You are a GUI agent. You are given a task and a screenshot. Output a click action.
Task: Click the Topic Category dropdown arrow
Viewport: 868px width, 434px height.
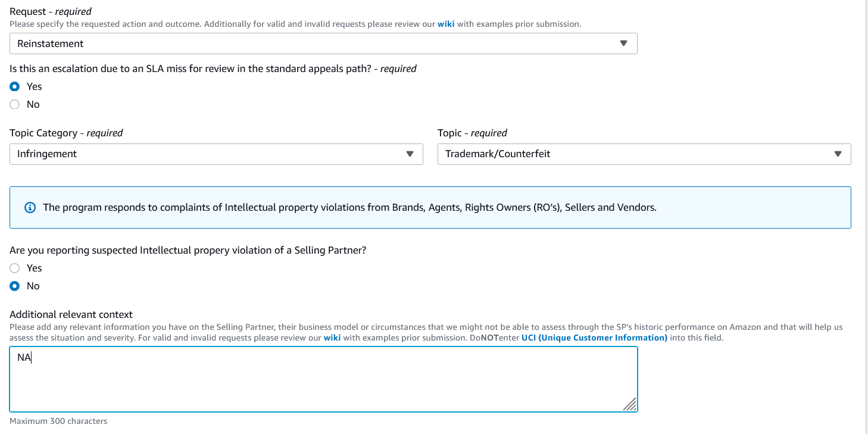(x=410, y=154)
